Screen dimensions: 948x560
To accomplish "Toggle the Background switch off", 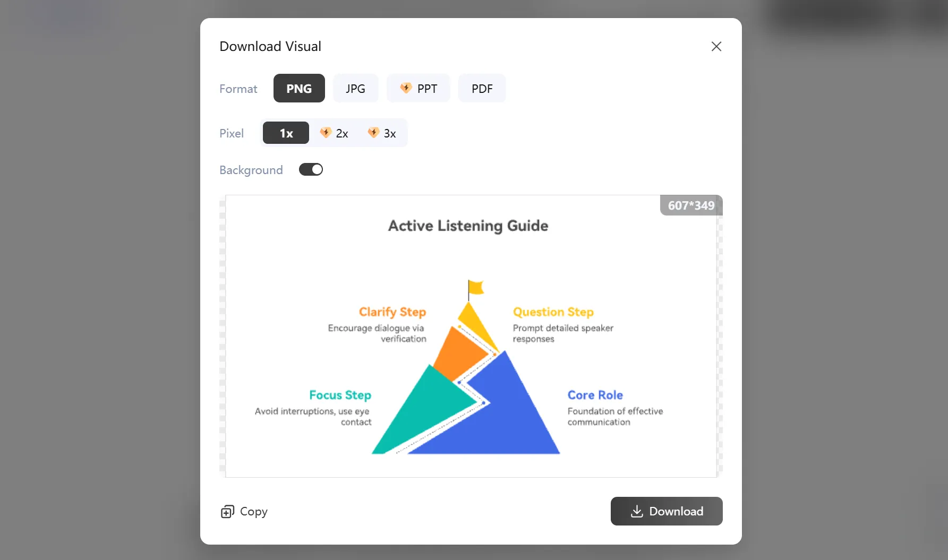I will pos(311,169).
